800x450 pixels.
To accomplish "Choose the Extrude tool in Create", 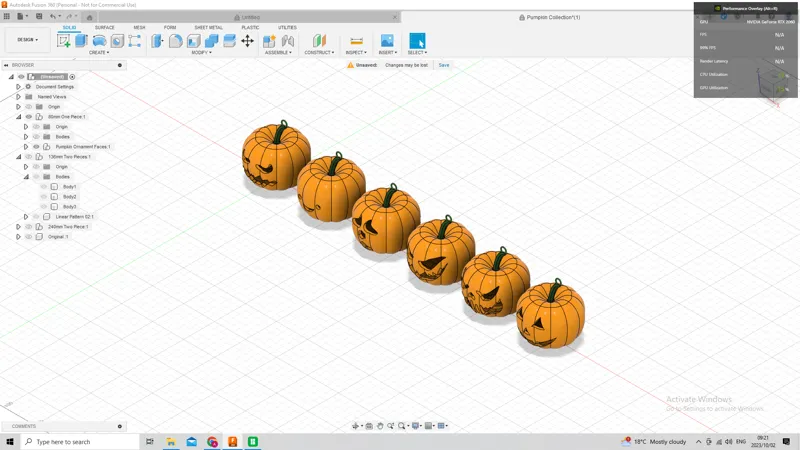I will click(82, 41).
